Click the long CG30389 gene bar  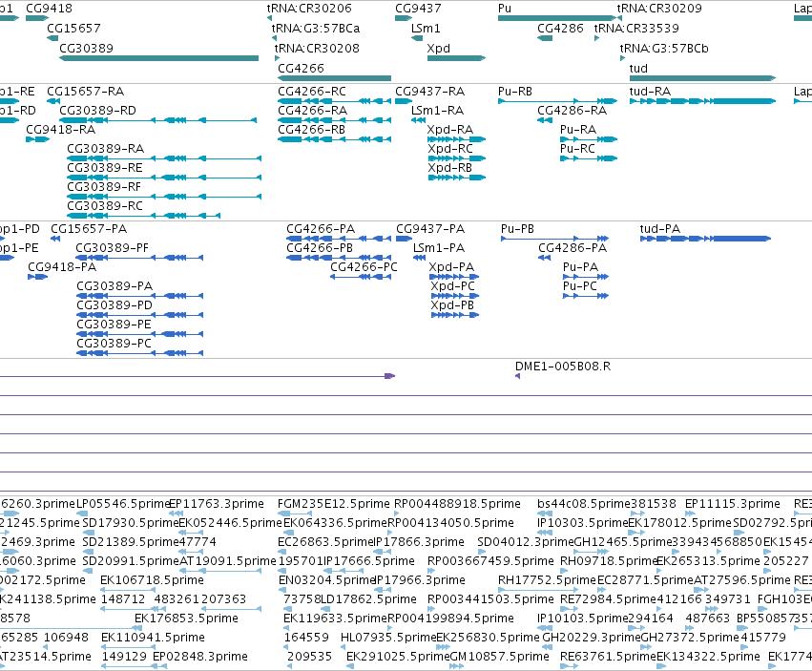[159, 58]
